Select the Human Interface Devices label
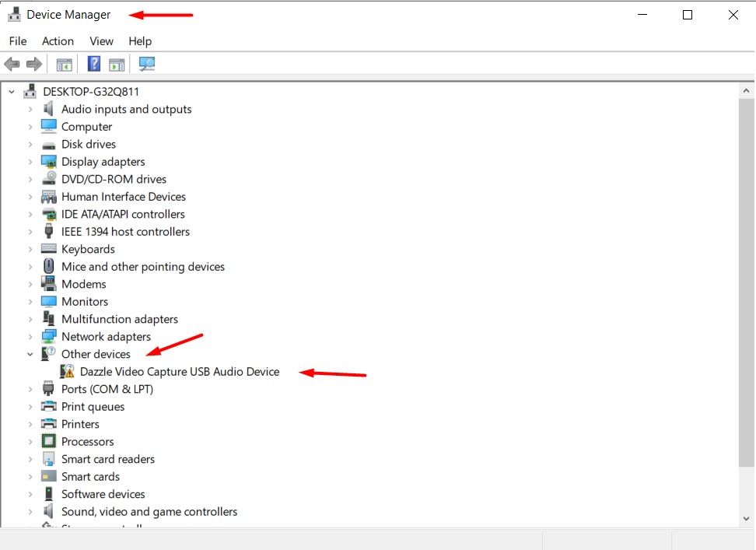 point(124,197)
